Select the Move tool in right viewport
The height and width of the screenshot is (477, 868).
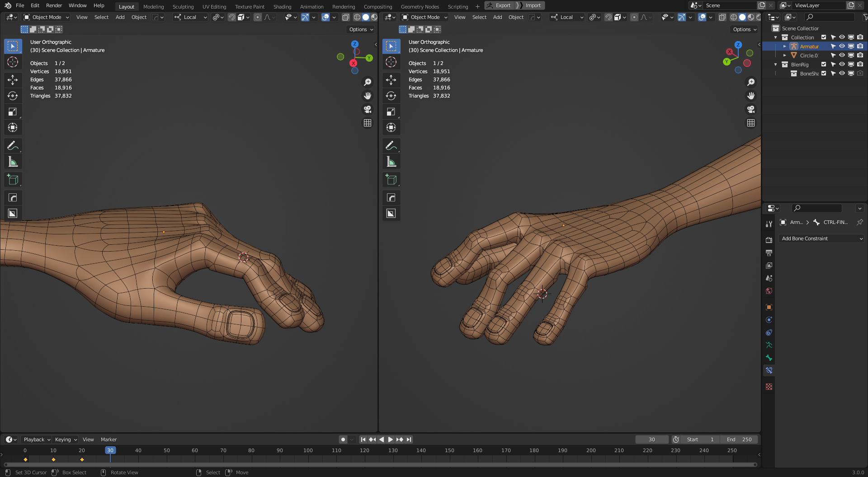pyautogui.click(x=391, y=80)
